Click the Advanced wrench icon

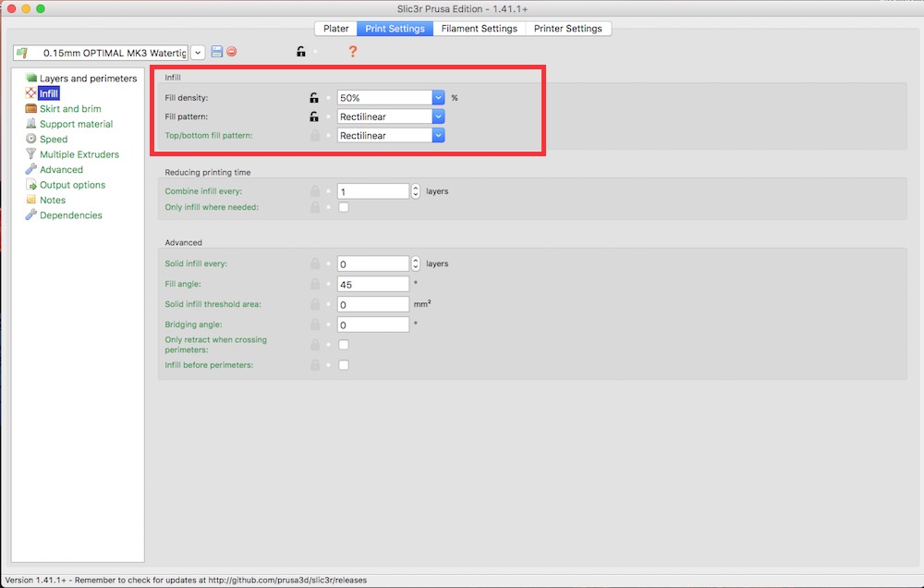pos(31,169)
